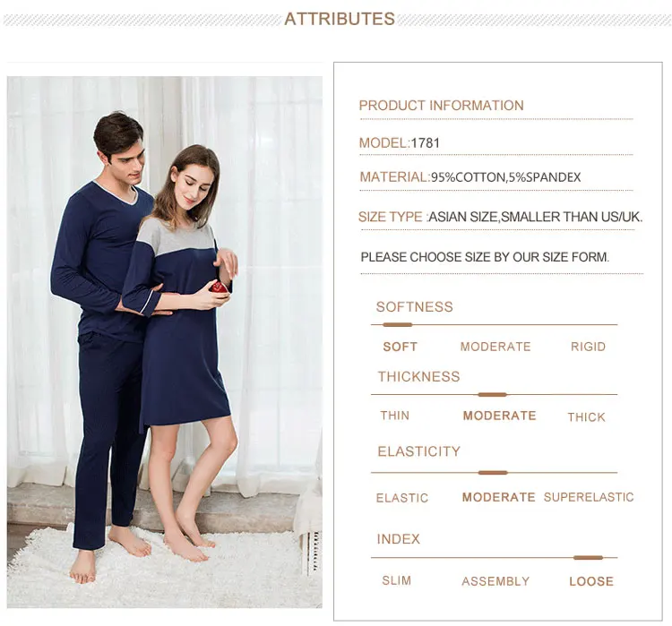Click the PRODUCT INFORMATION heading
672x626 pixels.
(x=441, y=106)
